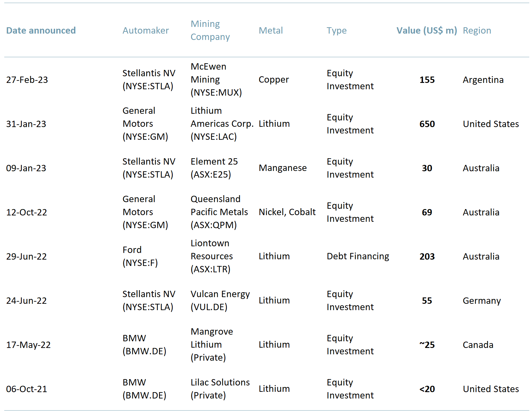Click the Metal column header
The image size is (532, 413).
click(x=271, y=30)
